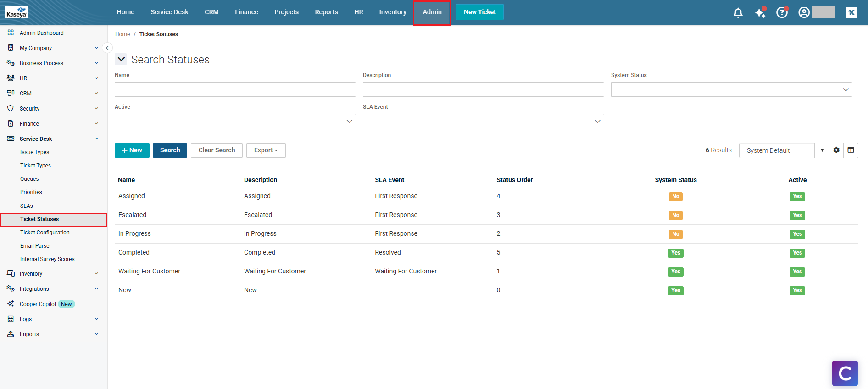Click the New status button

click(x=132, y=150)
